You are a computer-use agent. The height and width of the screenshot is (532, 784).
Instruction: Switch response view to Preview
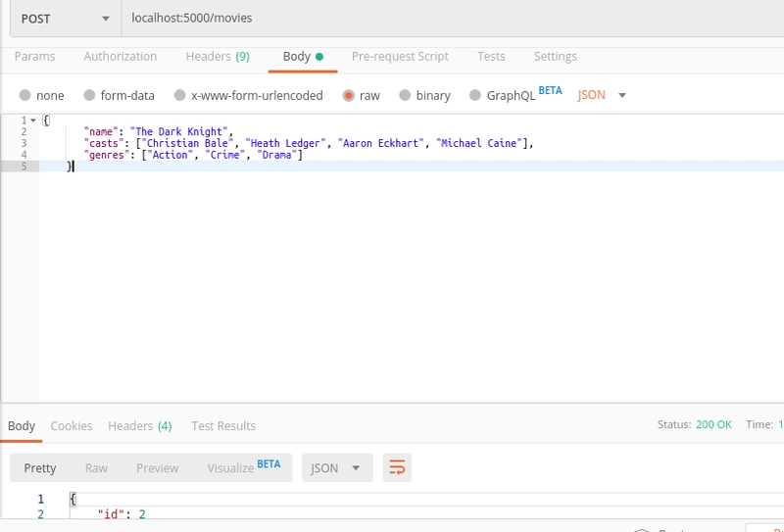(x=157, y=468)
